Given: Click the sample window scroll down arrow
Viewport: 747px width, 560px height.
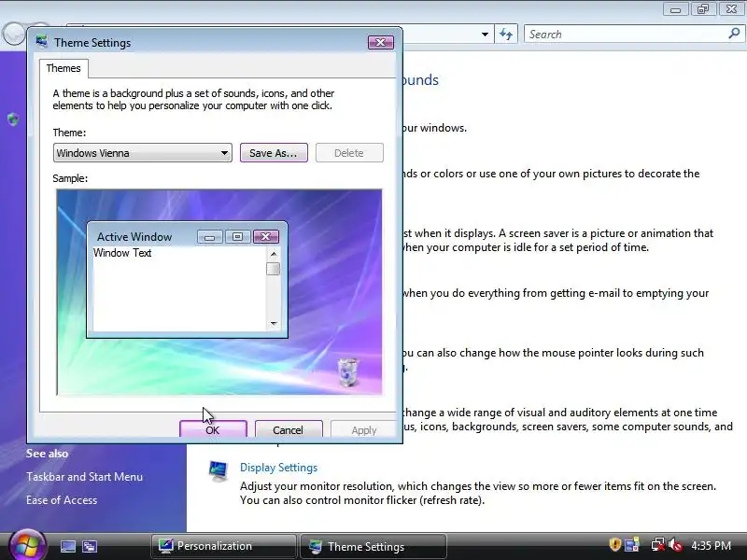Looking at the screenshot, I should coord(274,323).
